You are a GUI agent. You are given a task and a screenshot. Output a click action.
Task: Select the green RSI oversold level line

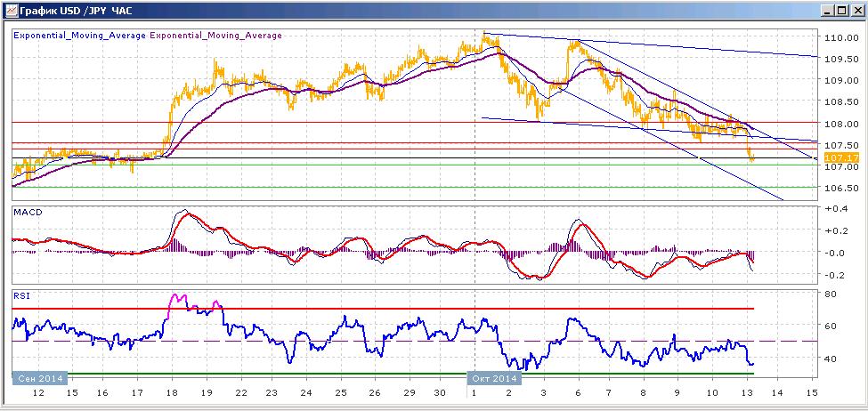(383, 374)
